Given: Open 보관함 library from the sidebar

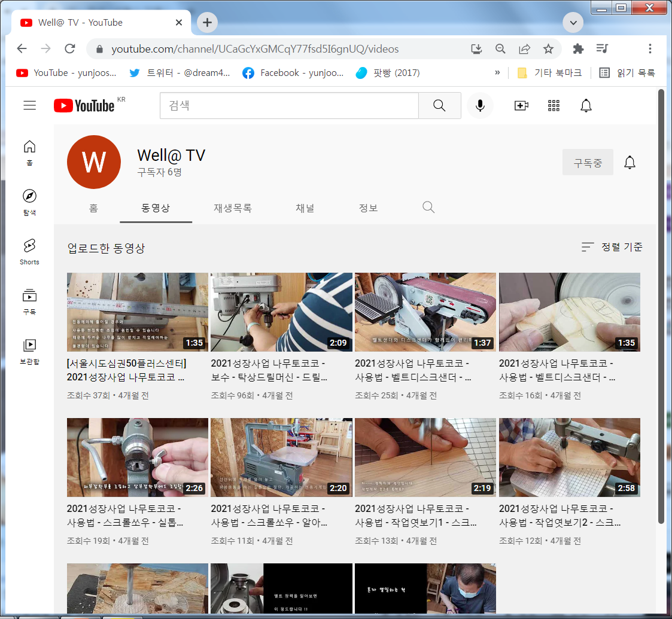Looking at the screenshot, I should [x=29, y=350].
